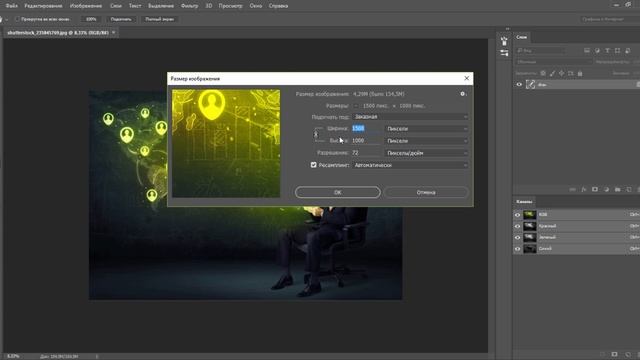Toggle Зеленый channel visibility eye
This screenshot has width=640, height=360.
518,238
